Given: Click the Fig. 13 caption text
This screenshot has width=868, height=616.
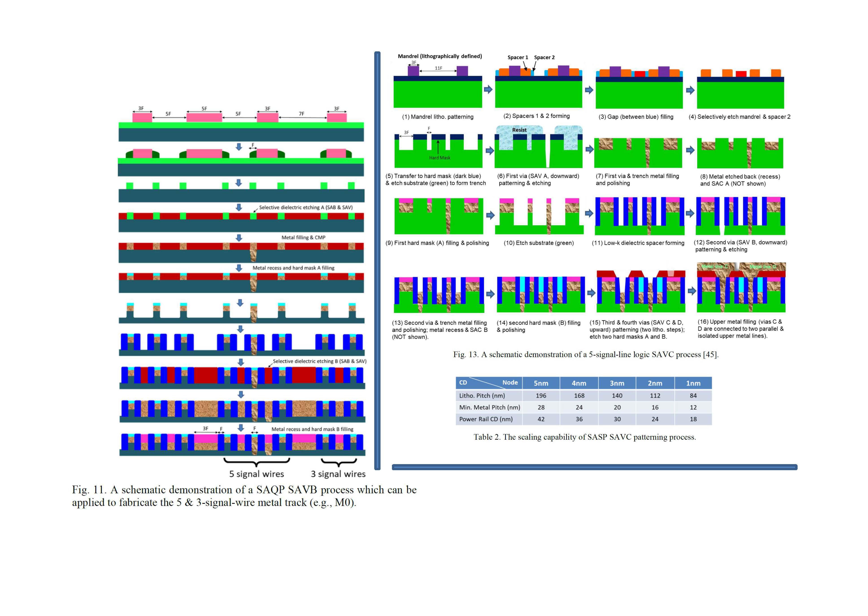Looking at the screenshot, I should 586,354.
